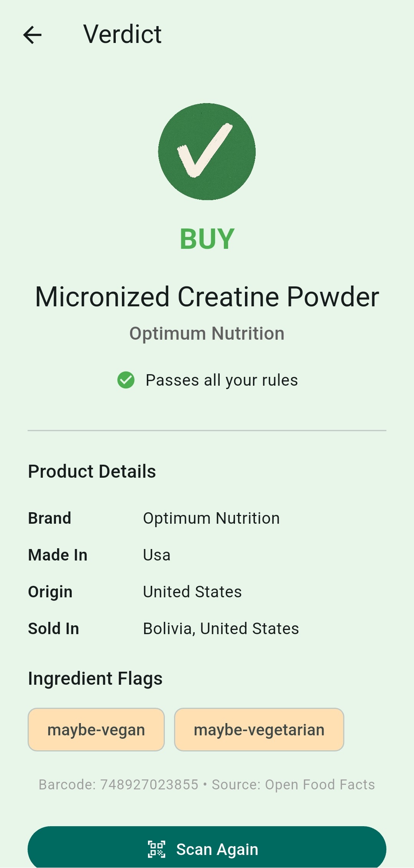Tap the barcode and Open Food Facts source line
Viewport: 414px width, 868px height.
point(207,785)
